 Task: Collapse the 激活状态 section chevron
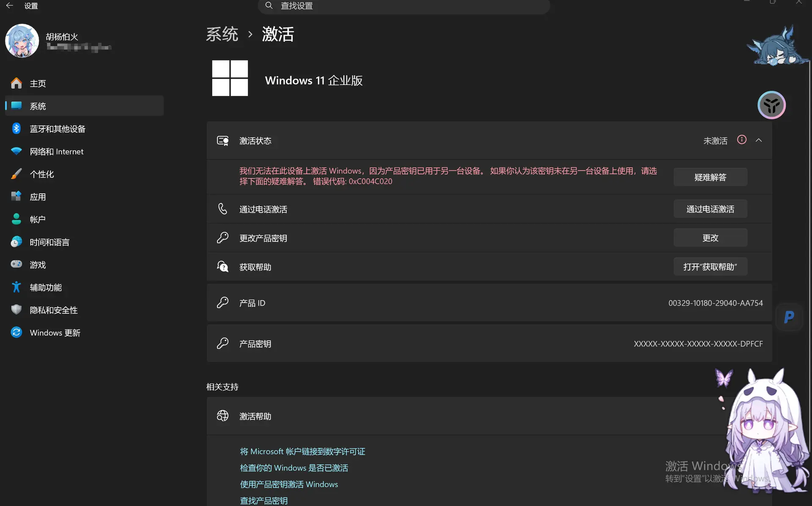[759, 140]
